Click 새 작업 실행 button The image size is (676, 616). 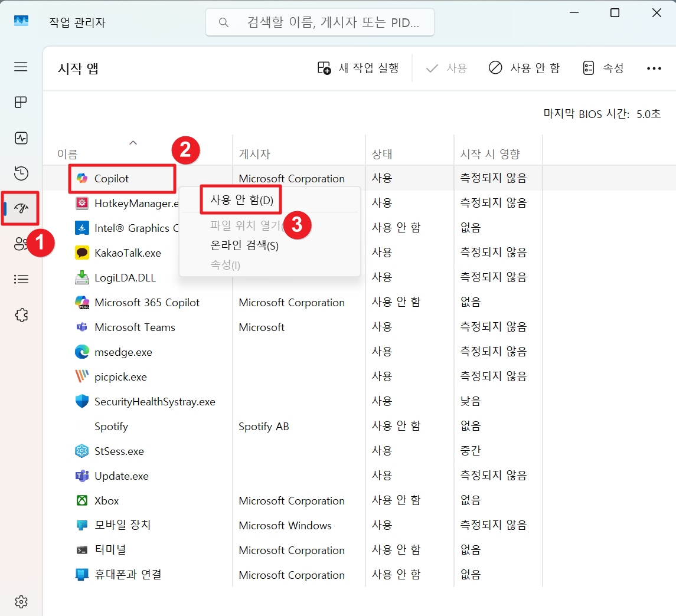(x=358, y=68)
